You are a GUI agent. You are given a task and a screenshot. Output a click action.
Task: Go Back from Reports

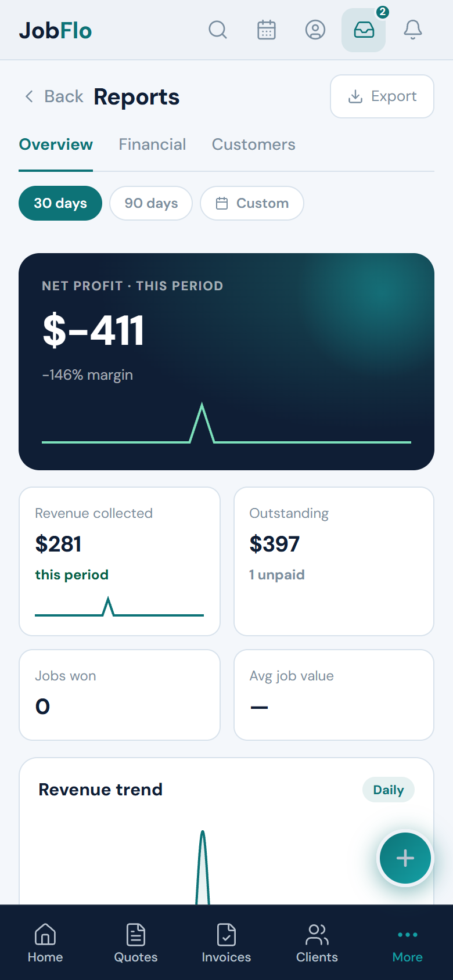(x=54, y=96)
